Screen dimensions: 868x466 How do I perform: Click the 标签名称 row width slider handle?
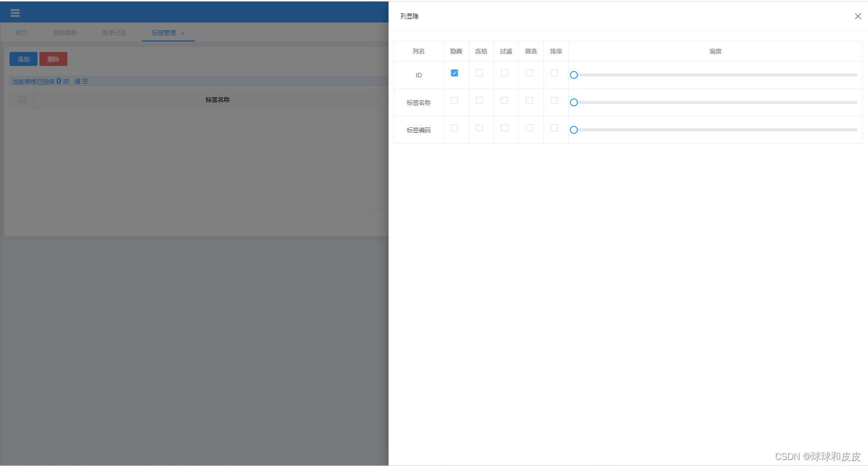[574, 102]
